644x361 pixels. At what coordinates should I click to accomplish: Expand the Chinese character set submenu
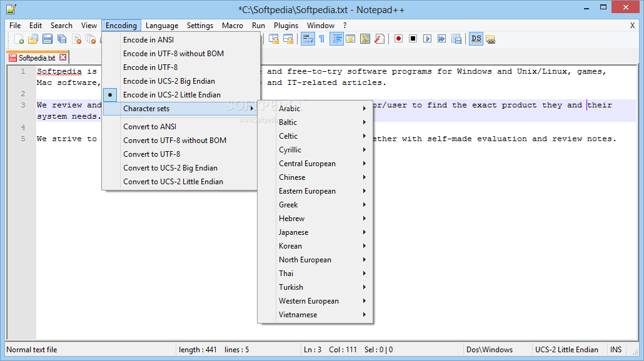tap(315, 177)
